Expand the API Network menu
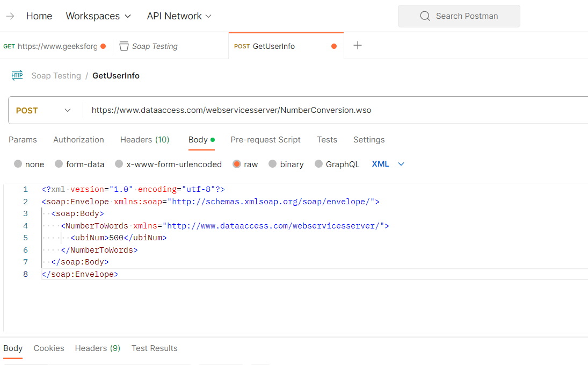Viewport: 588px width, 365px height. pyautogui.click(x=179, y=16)
